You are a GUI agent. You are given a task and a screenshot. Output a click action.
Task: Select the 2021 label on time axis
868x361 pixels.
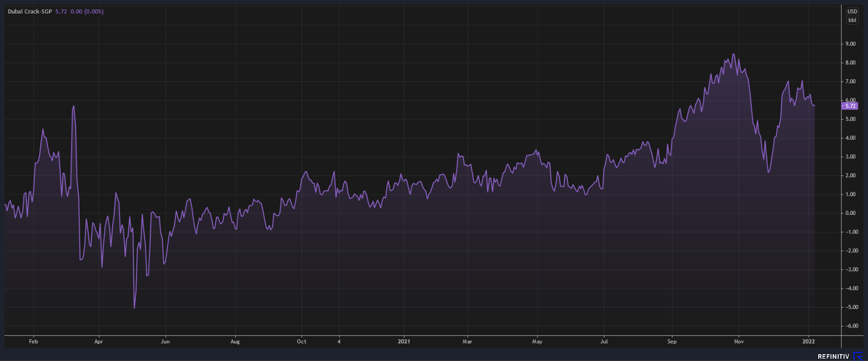tap(404, 342)
